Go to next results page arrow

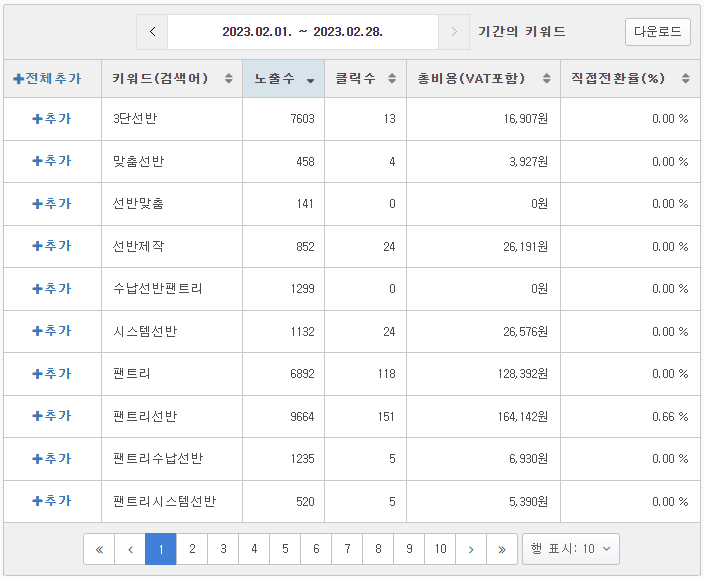point(471,549)
